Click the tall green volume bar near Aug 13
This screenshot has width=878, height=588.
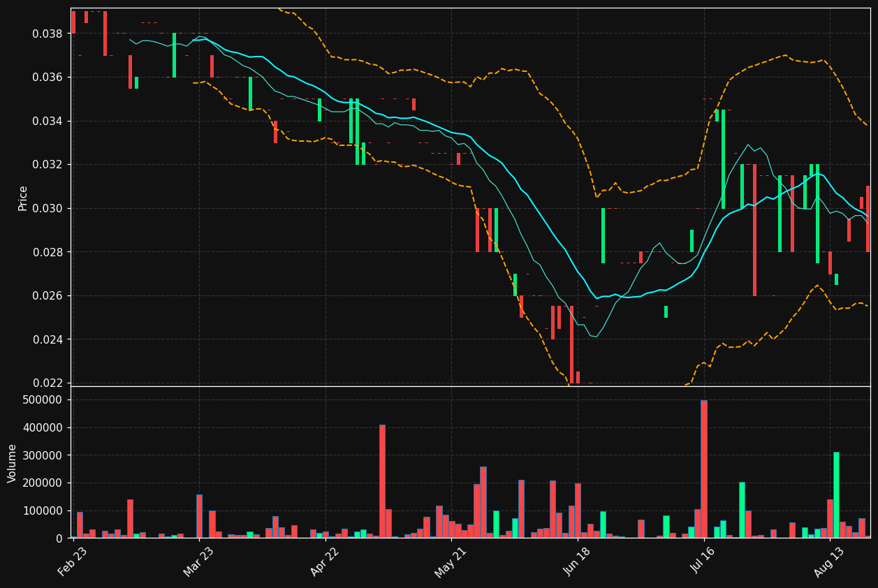836,495
